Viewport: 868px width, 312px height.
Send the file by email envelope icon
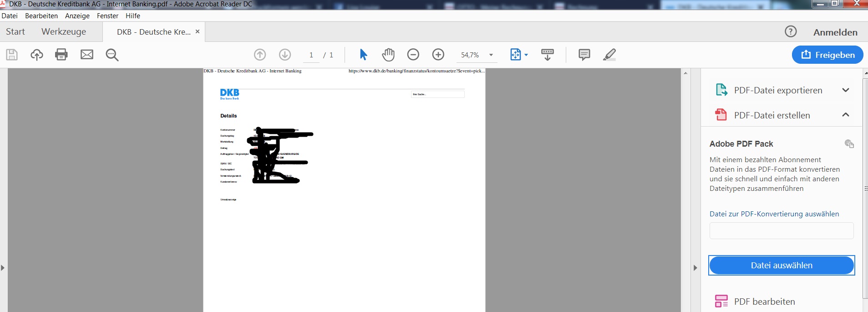click(x=87, y=55)
